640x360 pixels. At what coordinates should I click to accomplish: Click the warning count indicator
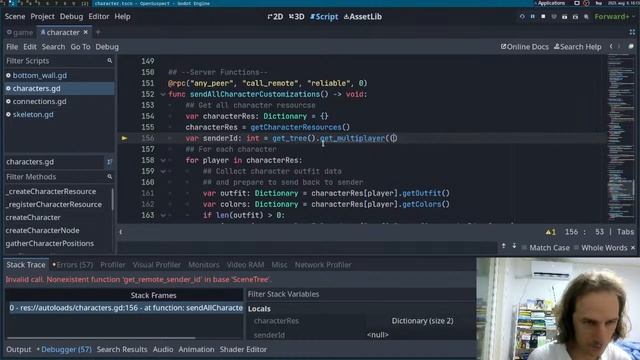[x=550, y=232]
